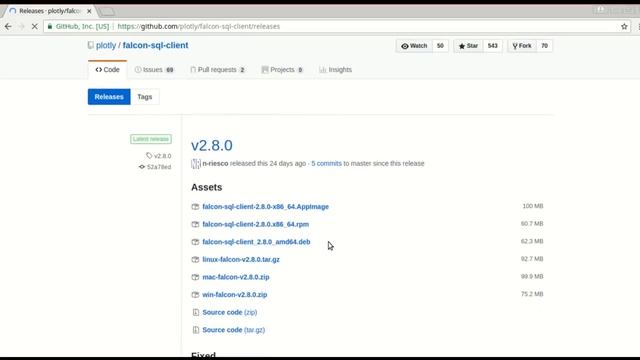Open a new browser tab
The image size is (640, 360).
(107, 11)
